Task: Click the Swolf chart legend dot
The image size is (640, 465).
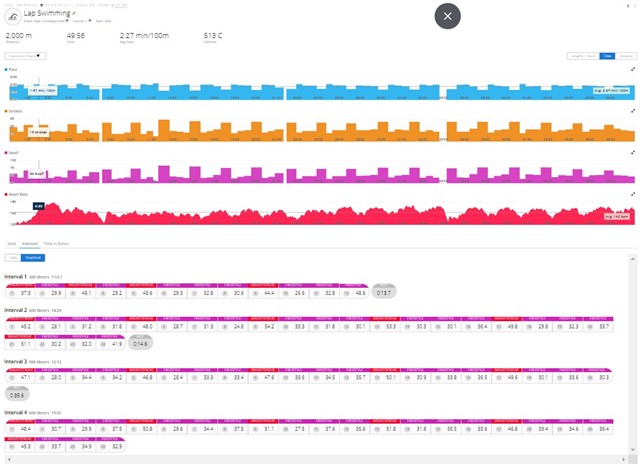Action: (6, 153)
